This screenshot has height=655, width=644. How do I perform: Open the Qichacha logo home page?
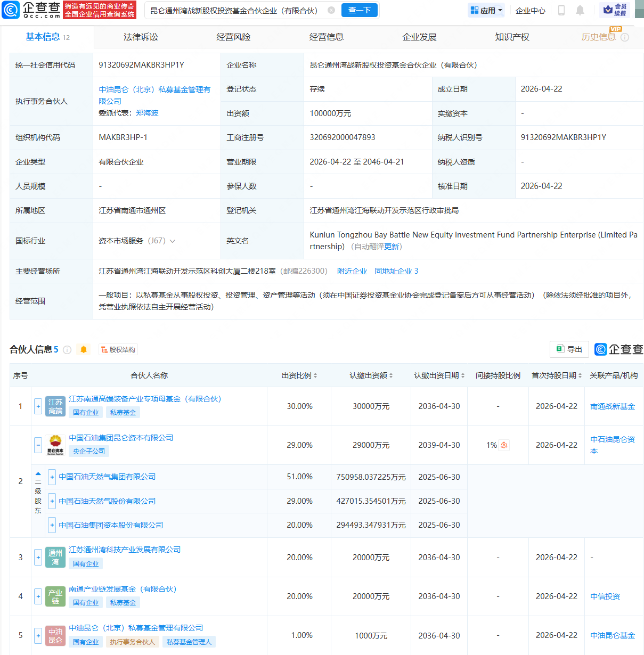pos(31,10)
